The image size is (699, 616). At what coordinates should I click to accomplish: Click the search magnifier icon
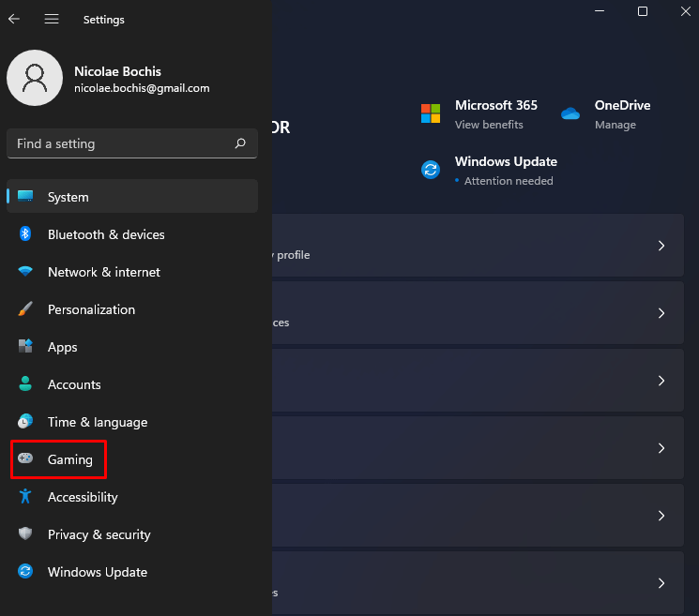(240, 143)
